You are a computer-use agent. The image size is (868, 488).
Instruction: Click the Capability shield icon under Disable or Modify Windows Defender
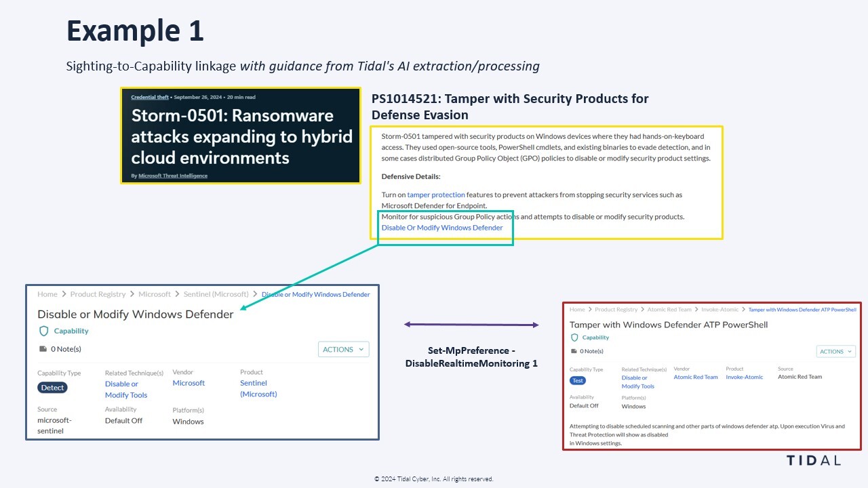[44, 331]
